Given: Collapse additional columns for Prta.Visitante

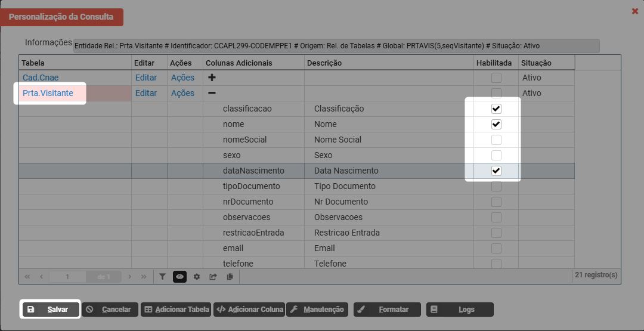Looking at the screenshot, I should [x=212, y=93].
